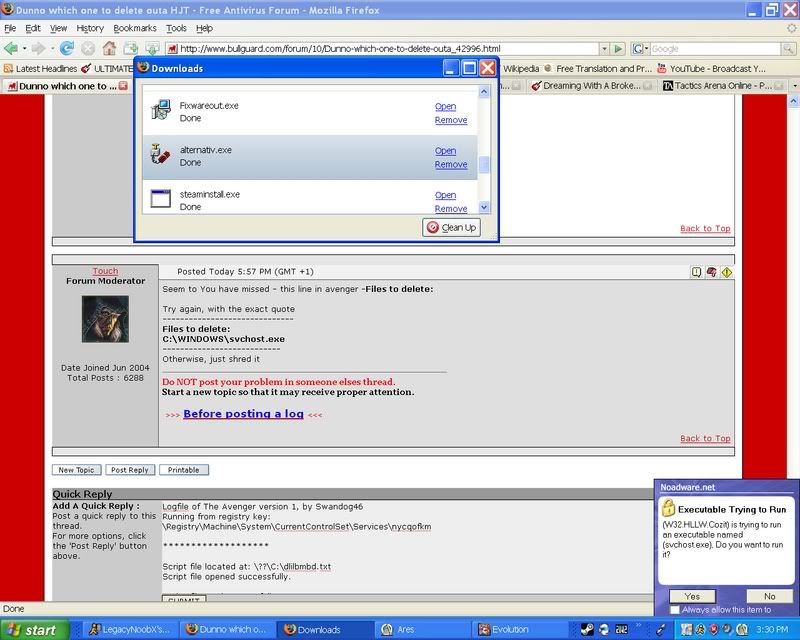The width and height of the screenshot is (800, 640).
Task: Click the green Go arrow beside URL
Action: [x=619, y=49]
